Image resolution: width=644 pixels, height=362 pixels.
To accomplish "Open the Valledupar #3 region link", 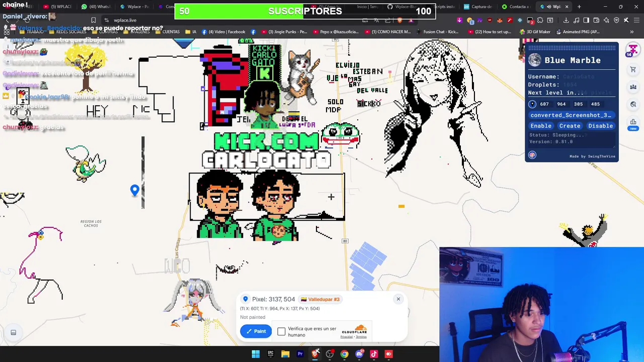I will click(x=320, y=299).
